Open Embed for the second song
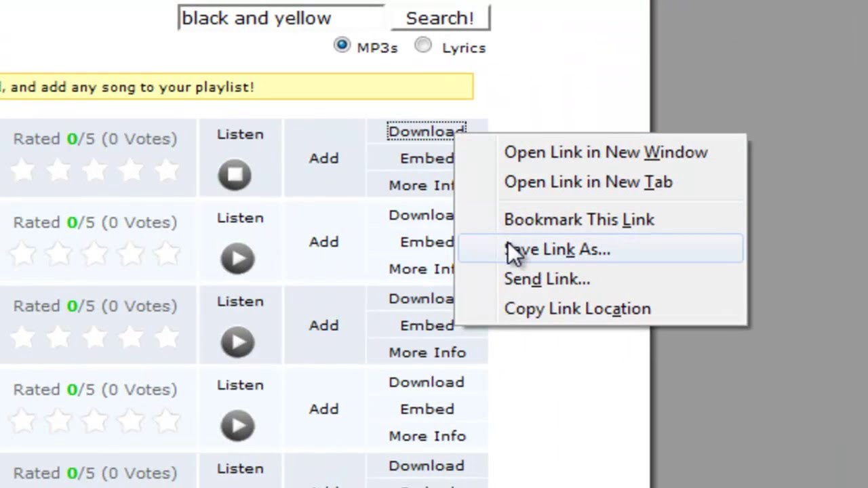868x488 pixels. pos(427,241)
